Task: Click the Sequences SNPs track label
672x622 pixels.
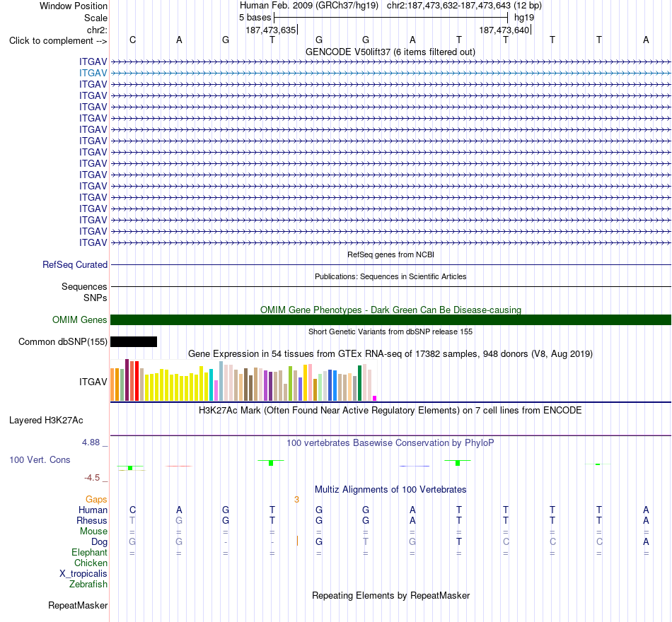Action: 84,292
